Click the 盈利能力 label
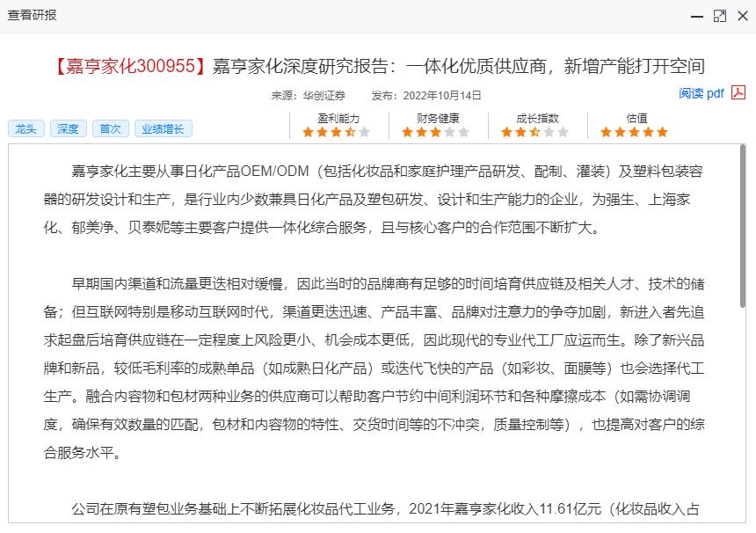Viewport: 756px width, 533px height. coord(338,118)
